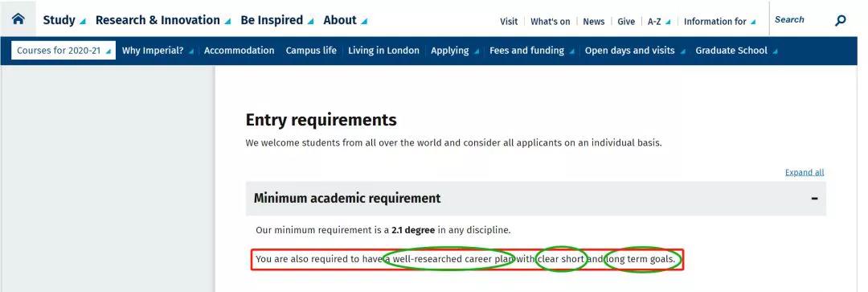
Task: Open the Be Inspired menu
Action: 276,20
